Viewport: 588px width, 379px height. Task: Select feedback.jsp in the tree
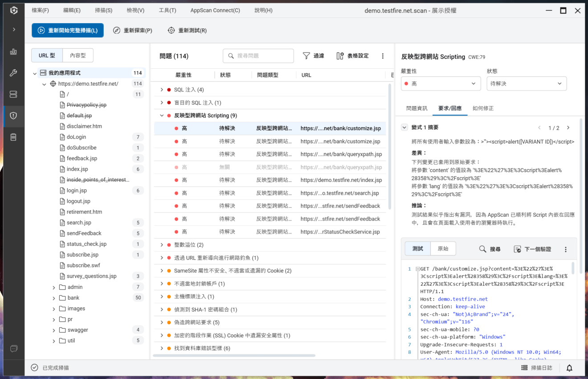coord(82,158)
